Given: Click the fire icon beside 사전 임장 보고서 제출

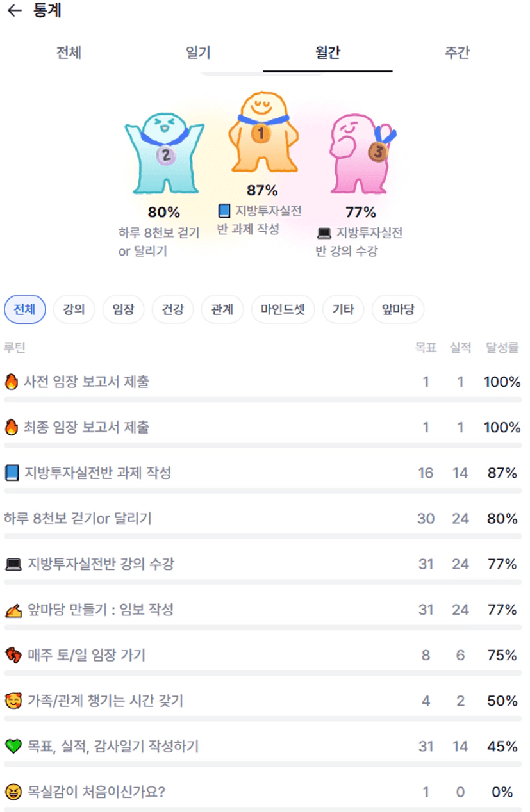Looking at the screenshot, I should click(12, 382).
